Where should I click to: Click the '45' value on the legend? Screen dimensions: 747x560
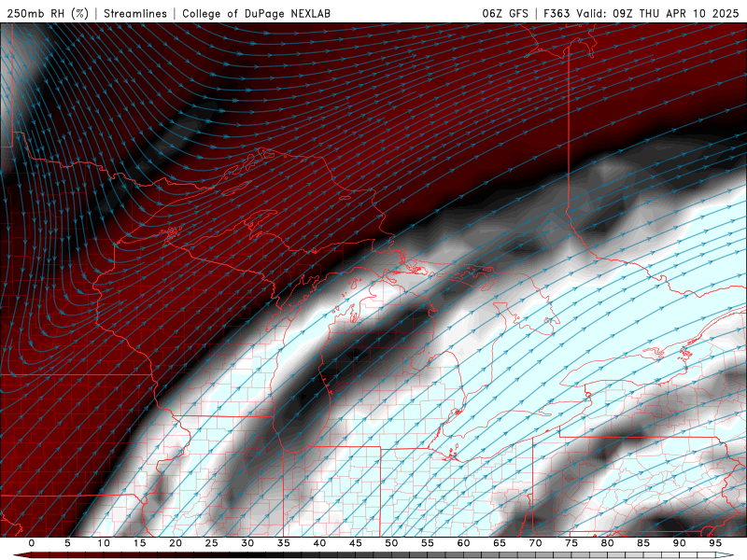356,543
